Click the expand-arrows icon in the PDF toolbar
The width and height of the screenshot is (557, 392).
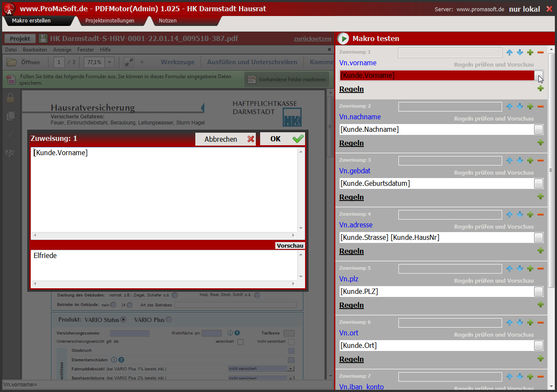(x=129, y=62)
